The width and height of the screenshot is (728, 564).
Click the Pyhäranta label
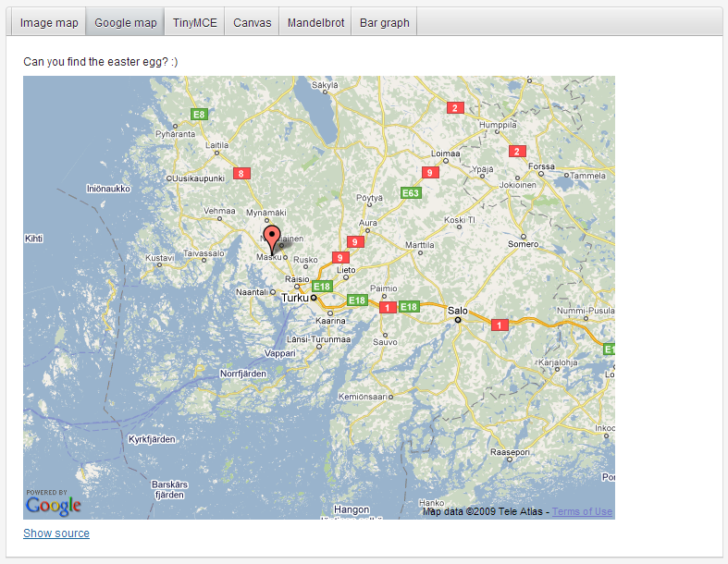coord(175,134)
